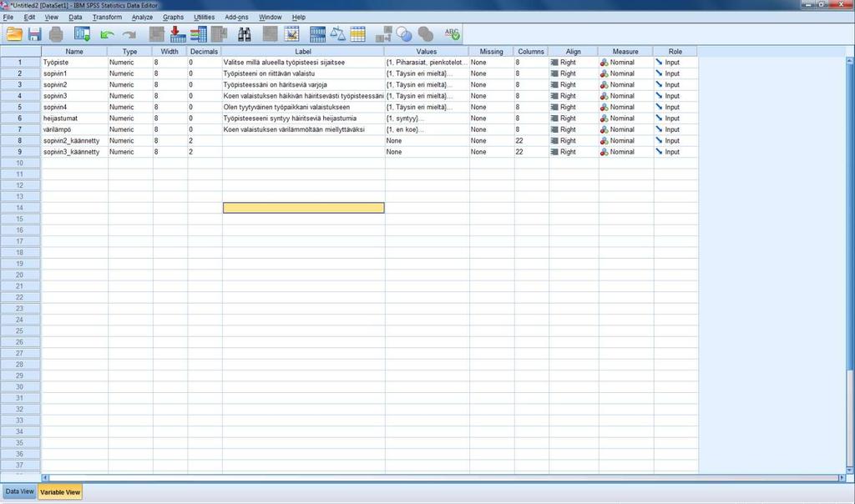Click the Input role icon for heijastumat

tap(659, 118)
